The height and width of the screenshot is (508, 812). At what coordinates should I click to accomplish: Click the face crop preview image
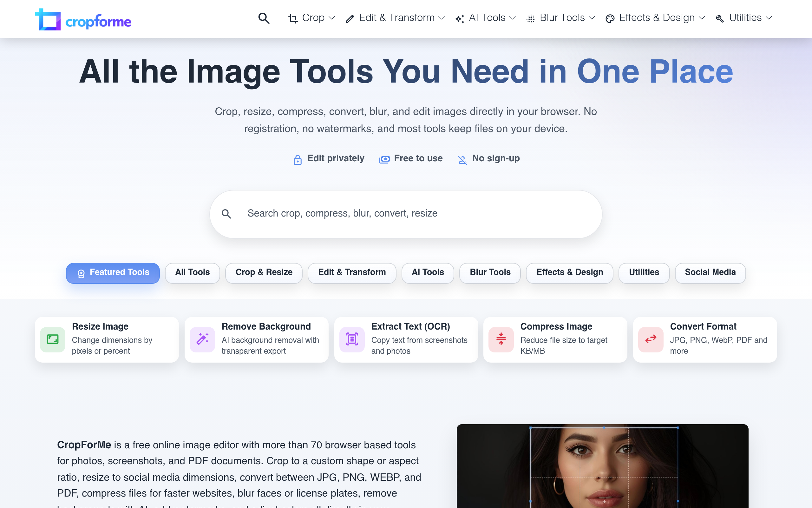click(x=602, y=466)
